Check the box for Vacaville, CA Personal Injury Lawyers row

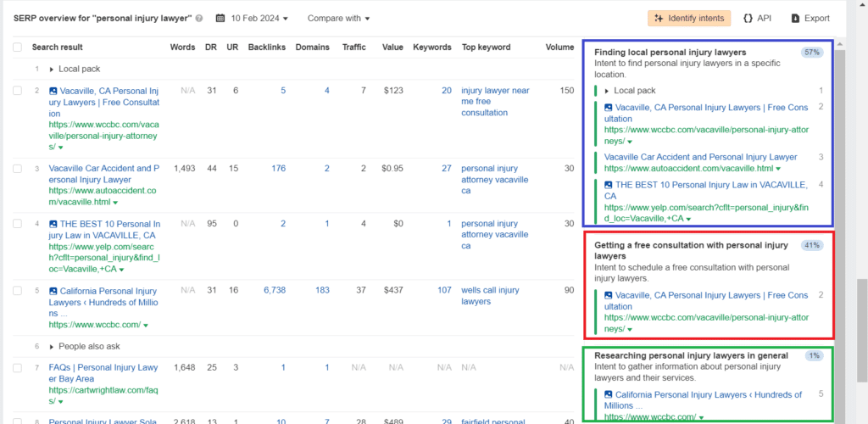(x=17, y=91)
